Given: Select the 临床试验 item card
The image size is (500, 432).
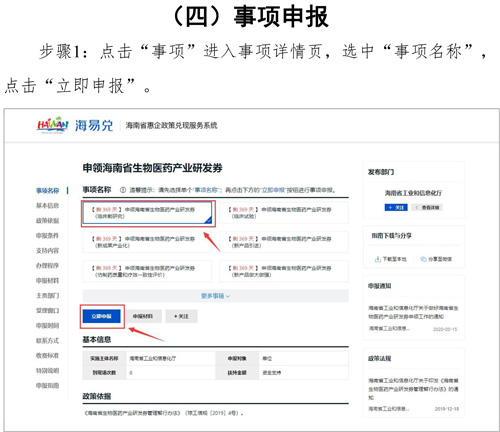Looking at the screenshot, I should 284,213.
